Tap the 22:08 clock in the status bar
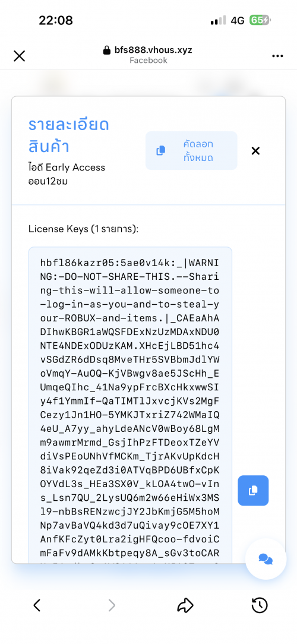 click(56, 20)
